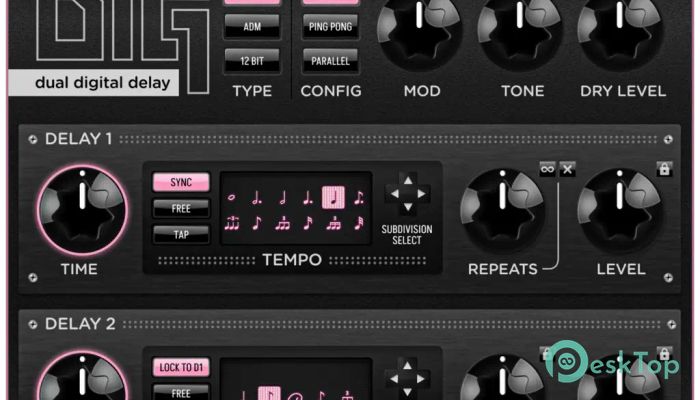Click the Delay 1 REPEATS knob
This screenshot has width=700, height=400.
tap(502, 210)
